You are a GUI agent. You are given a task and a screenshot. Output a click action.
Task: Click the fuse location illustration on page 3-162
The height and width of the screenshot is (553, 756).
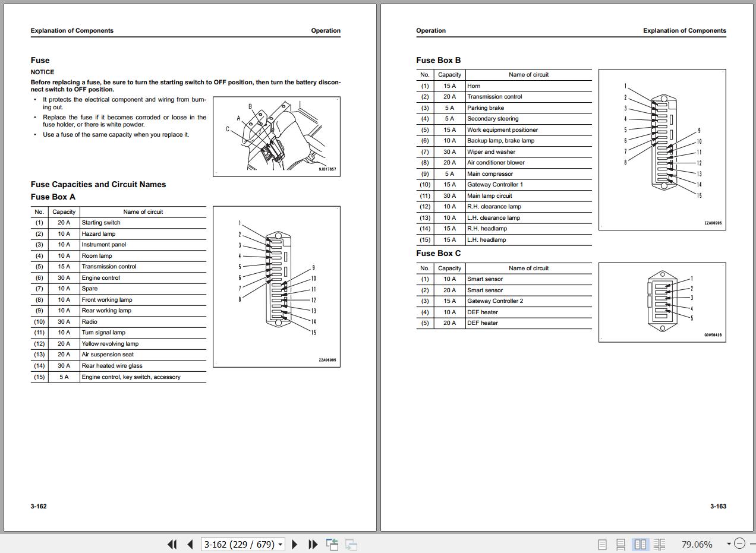[276, 136]
